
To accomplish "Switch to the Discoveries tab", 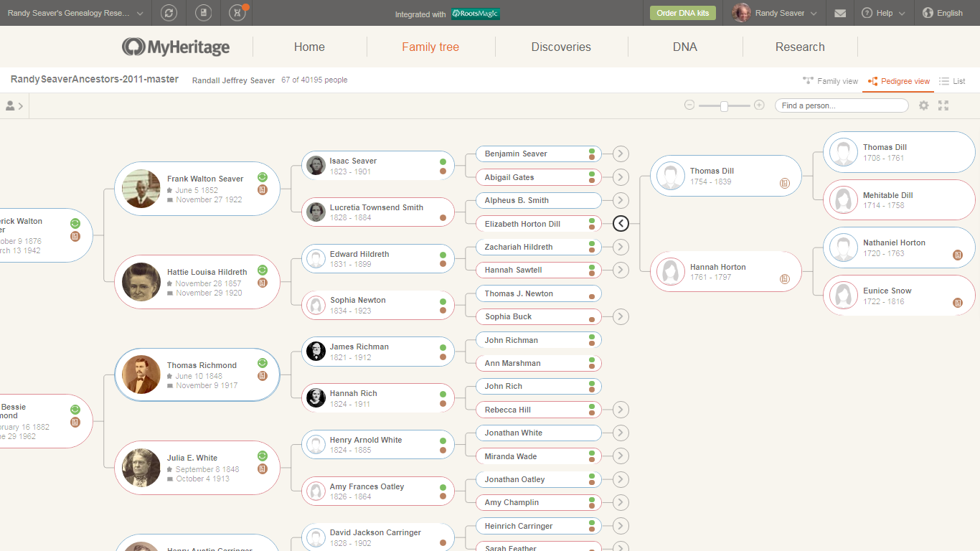I will (x=561, y=47).
